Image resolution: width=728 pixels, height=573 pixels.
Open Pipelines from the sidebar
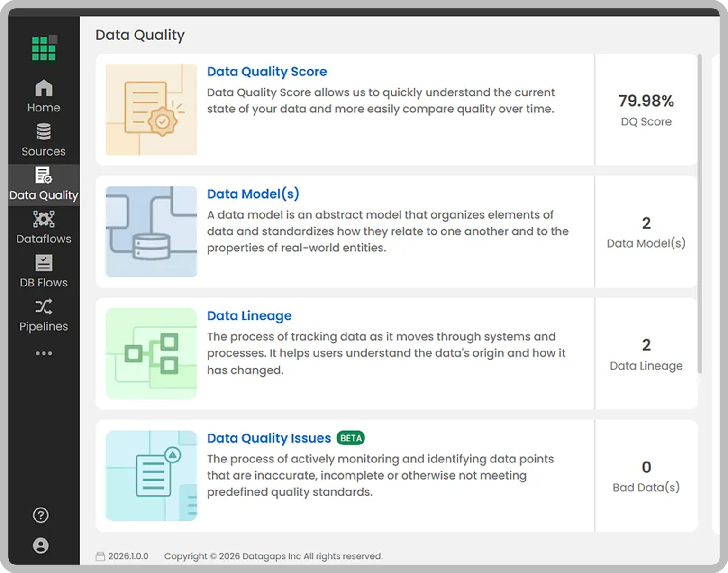coord(44,315)
